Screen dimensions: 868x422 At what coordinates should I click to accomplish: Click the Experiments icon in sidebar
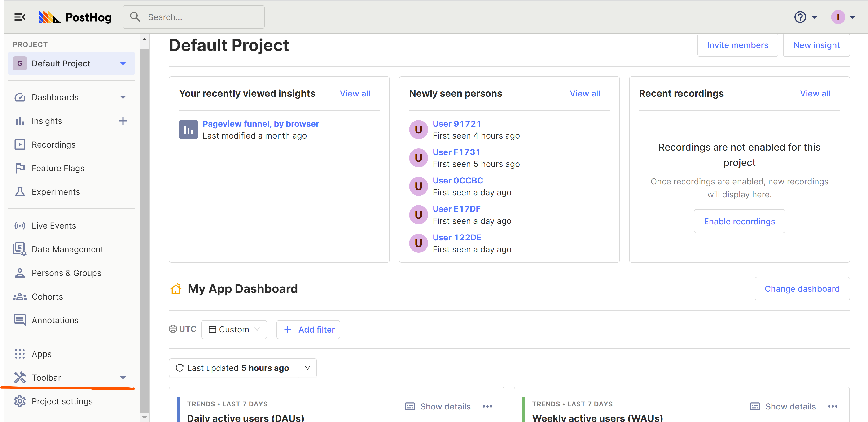click(x=19, y=192)
